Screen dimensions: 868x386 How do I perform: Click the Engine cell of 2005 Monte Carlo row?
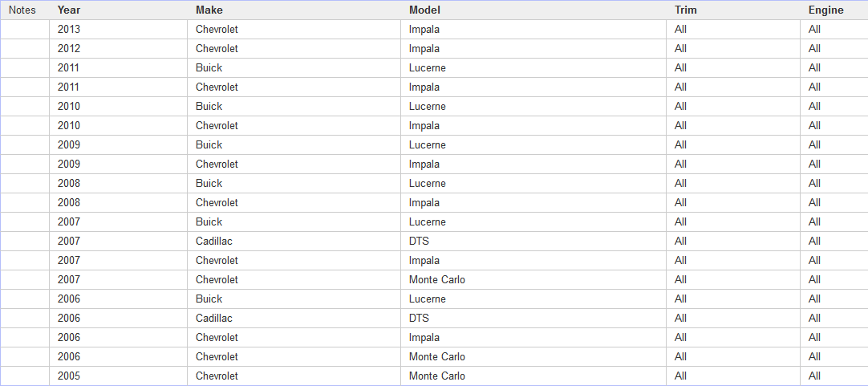coord(834,376)
